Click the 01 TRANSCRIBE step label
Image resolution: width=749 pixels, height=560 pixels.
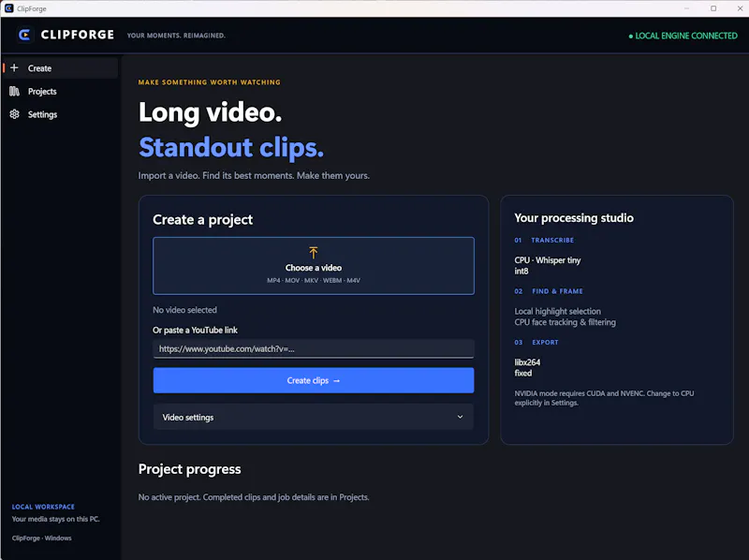click(544, 240)
